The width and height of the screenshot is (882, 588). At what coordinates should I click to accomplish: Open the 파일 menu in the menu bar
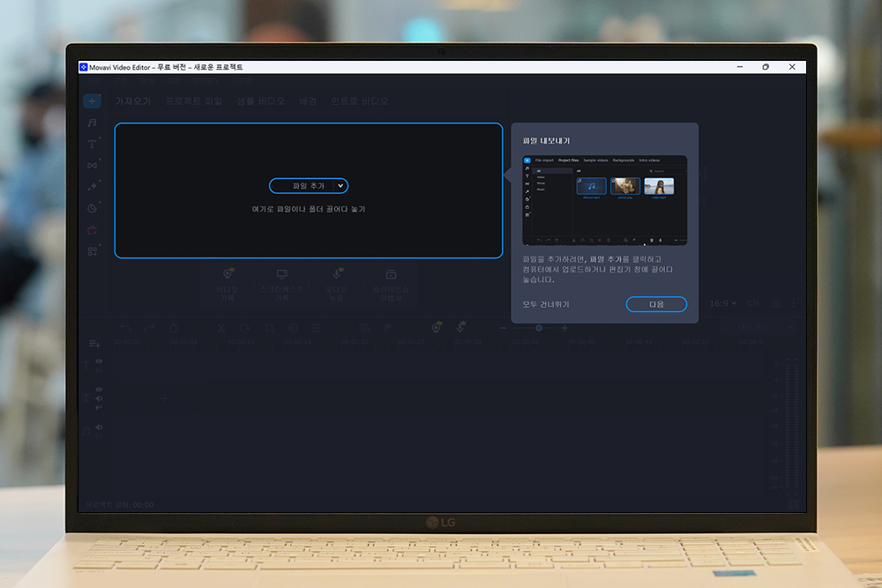93,81
